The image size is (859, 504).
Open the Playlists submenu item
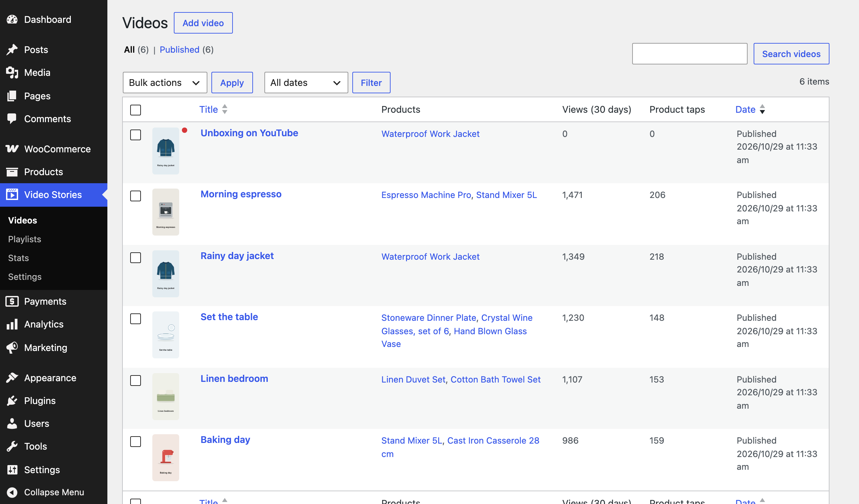(x=24, y=239)
